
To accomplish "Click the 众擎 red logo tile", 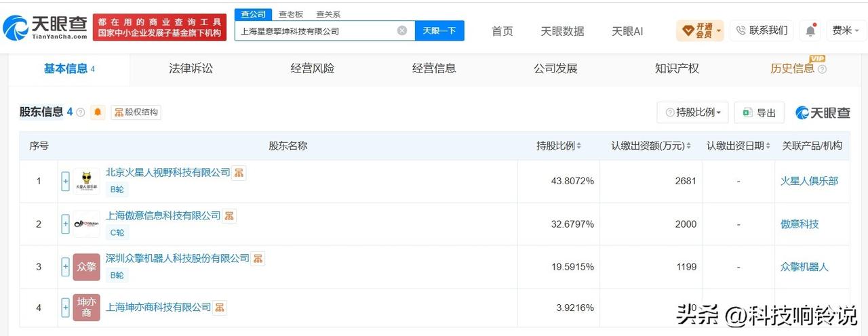I will [86, 267].
